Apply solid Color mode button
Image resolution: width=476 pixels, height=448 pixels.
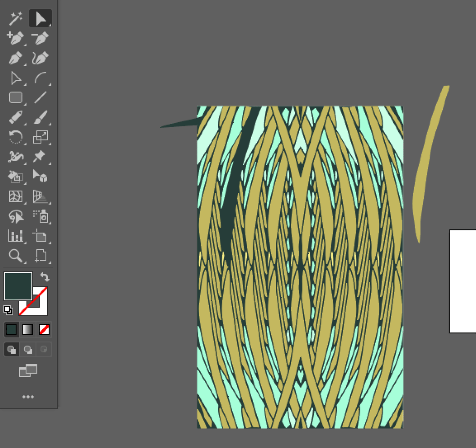point(11,330)
